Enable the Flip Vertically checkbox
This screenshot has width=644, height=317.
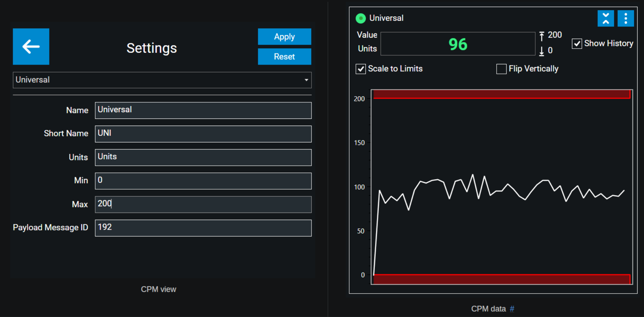[x=501, y=69]
